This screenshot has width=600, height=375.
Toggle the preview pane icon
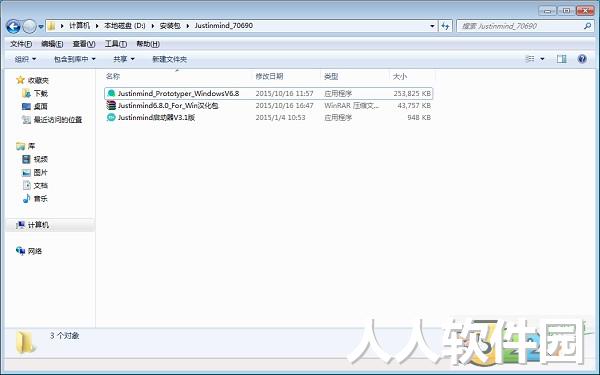(561, 59)
